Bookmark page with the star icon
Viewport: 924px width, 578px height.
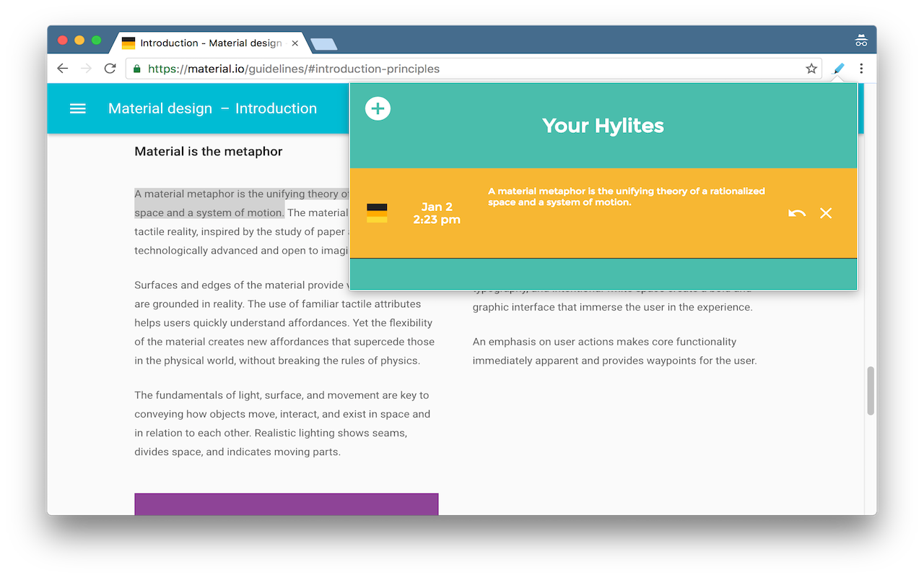click(x=811, y=69)
